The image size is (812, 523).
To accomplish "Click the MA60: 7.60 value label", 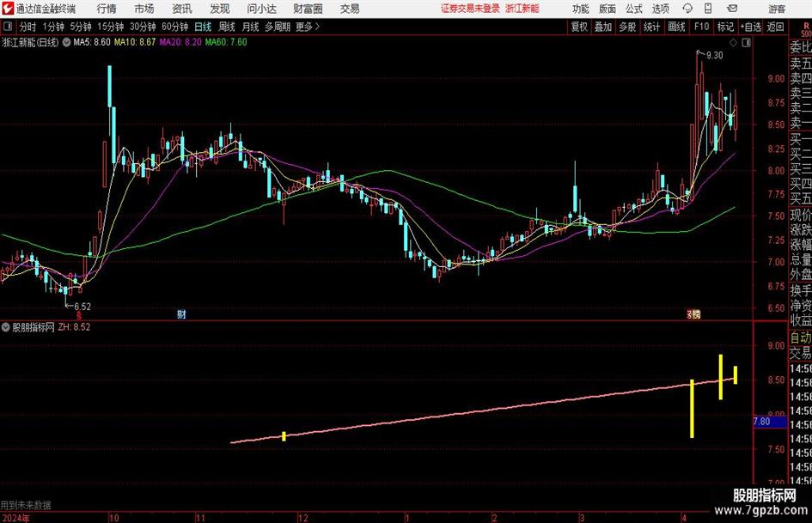I will click(x=226, y=42).
